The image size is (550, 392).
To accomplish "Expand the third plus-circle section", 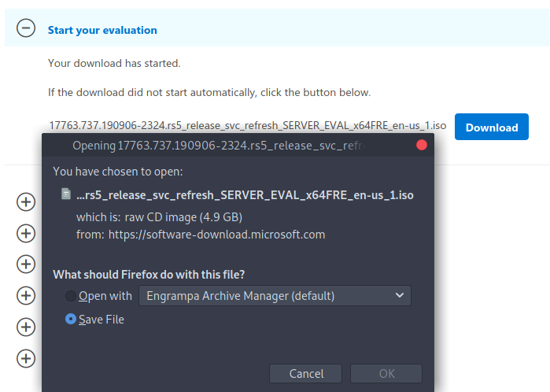I will (x=26, y=264).
